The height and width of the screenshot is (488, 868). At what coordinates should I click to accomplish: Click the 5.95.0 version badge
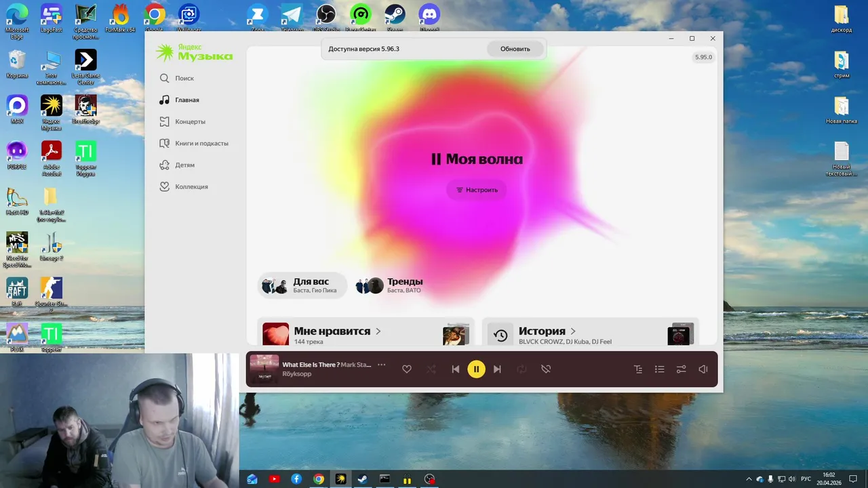(x=704, y=58)
